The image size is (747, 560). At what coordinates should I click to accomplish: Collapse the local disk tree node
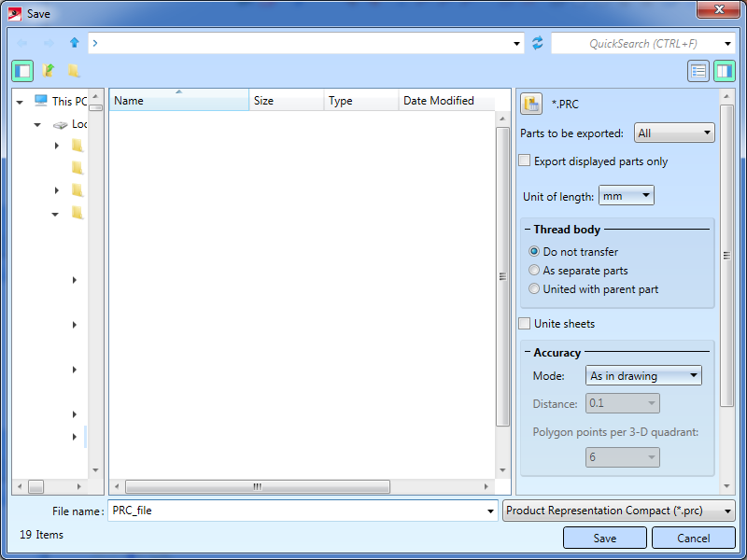[x=37, y=125]
